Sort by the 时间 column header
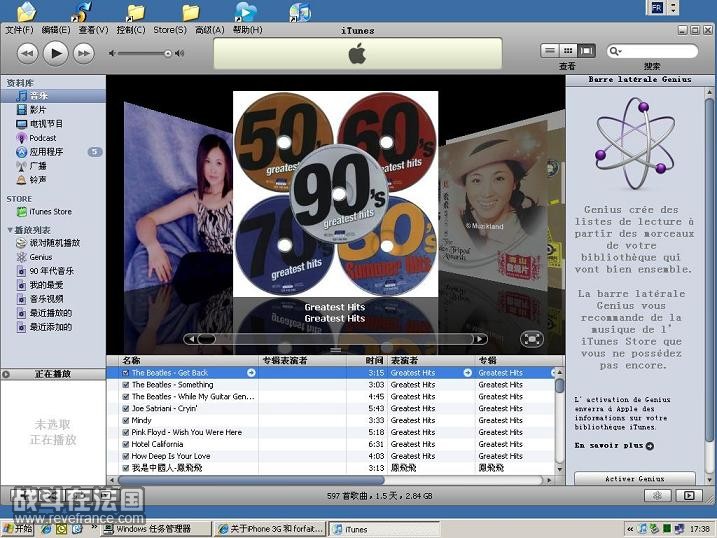This screenshot has height=538, width=717. 367,361
